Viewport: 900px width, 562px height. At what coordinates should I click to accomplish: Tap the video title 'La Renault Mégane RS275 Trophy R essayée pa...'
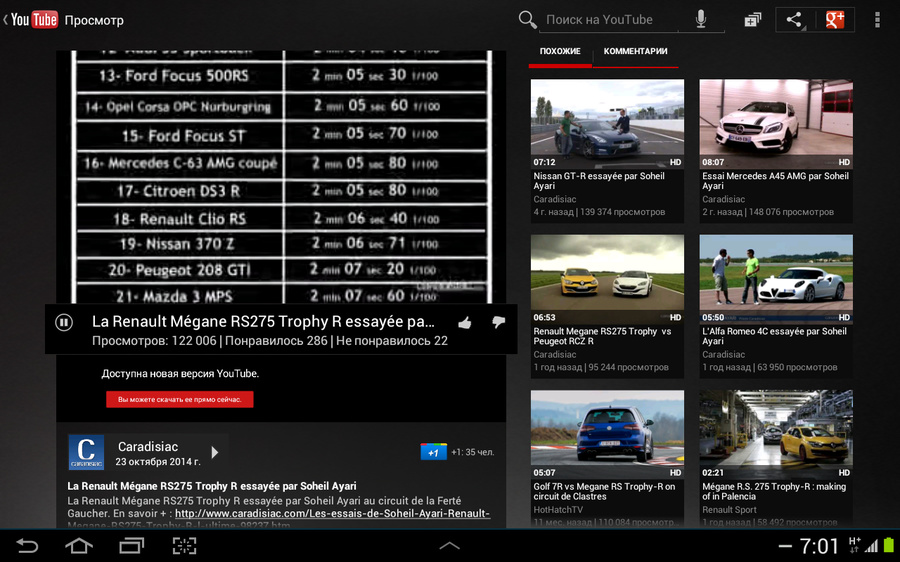(263, 321)
